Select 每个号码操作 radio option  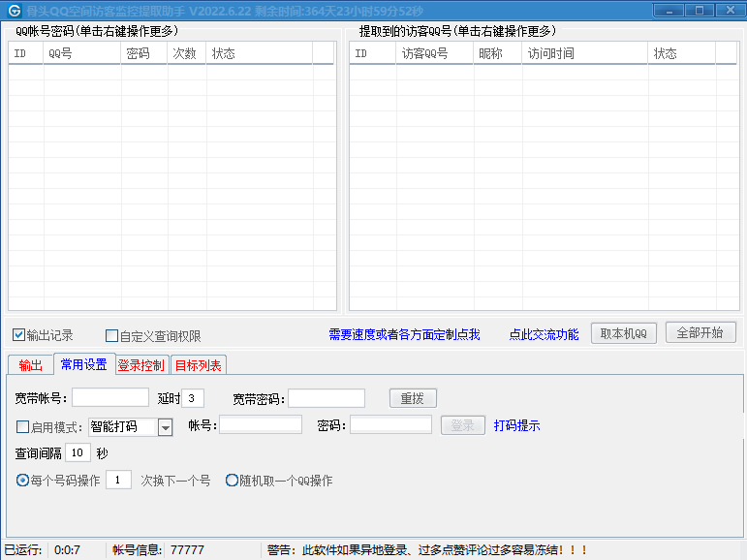click(23, 481)
